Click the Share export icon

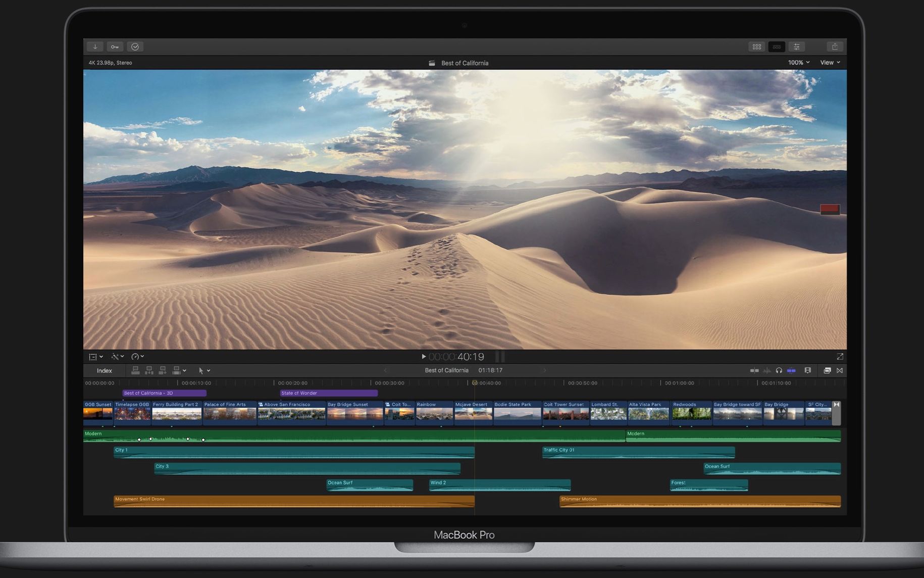[836, 46]
